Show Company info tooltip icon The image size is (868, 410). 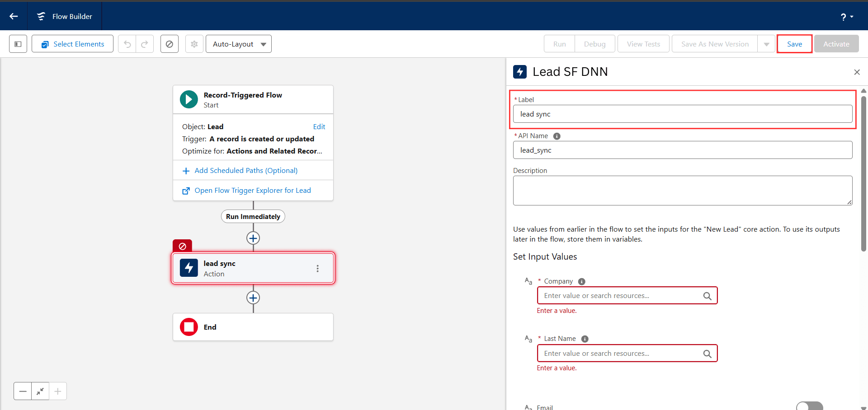(582, 281)
